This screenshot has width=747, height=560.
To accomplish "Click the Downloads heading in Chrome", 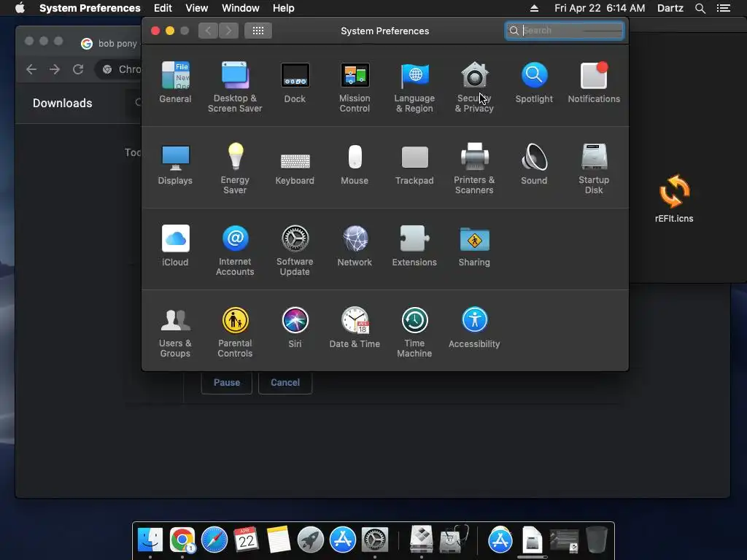I will tap(63, 103).
